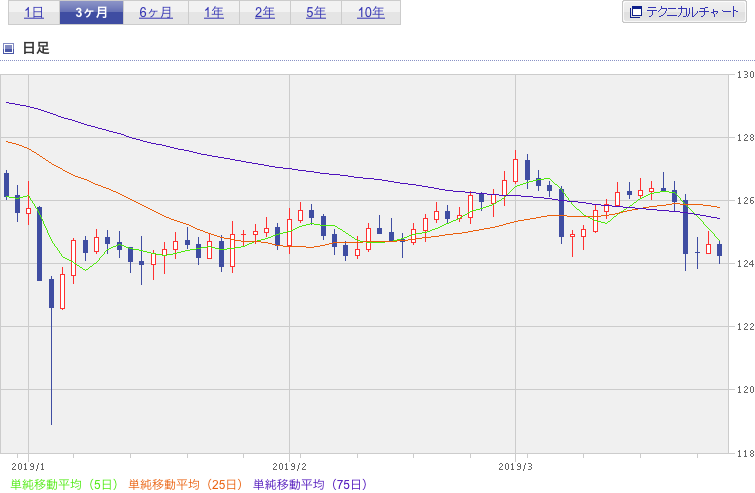Click the 単純移動平均（5日）green legend label
This screenshot has width=755, height=493.
pos(65,484)
